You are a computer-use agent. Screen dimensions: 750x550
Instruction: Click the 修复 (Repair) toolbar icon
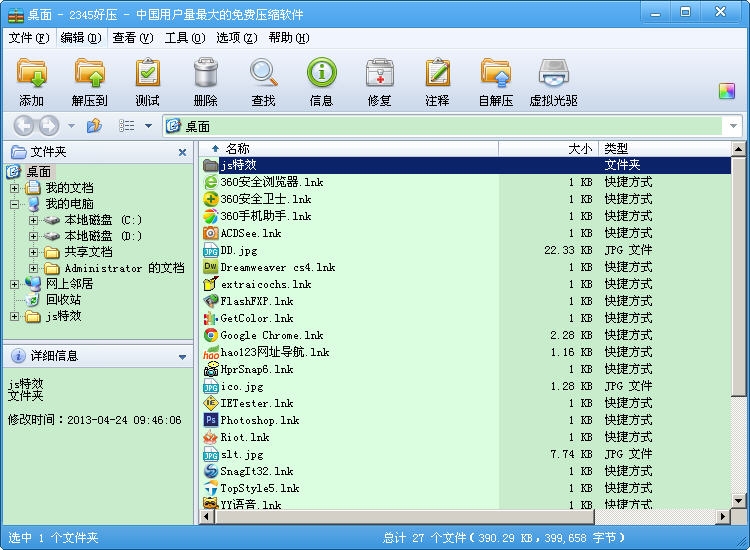pos(380,73)
